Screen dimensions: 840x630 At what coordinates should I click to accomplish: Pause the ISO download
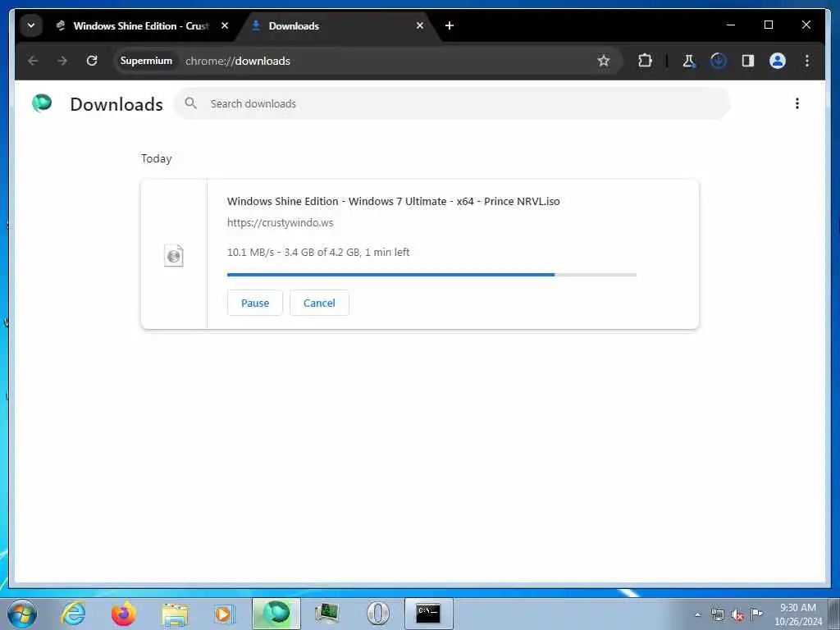tap(255, 303)
